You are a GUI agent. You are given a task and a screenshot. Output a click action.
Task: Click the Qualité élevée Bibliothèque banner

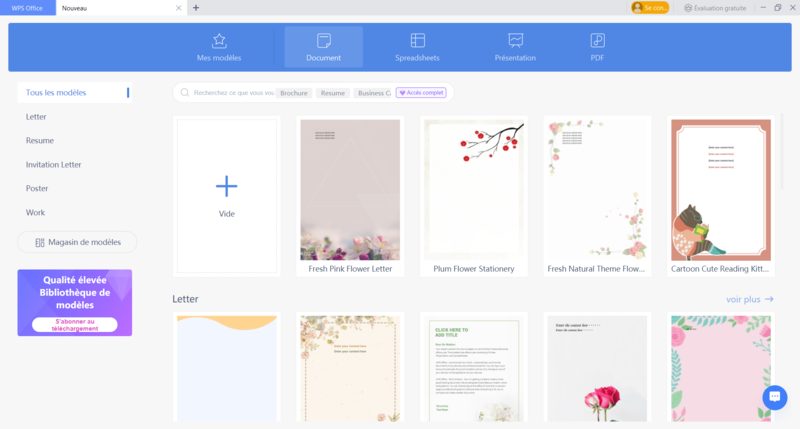[x=74, y=302]
